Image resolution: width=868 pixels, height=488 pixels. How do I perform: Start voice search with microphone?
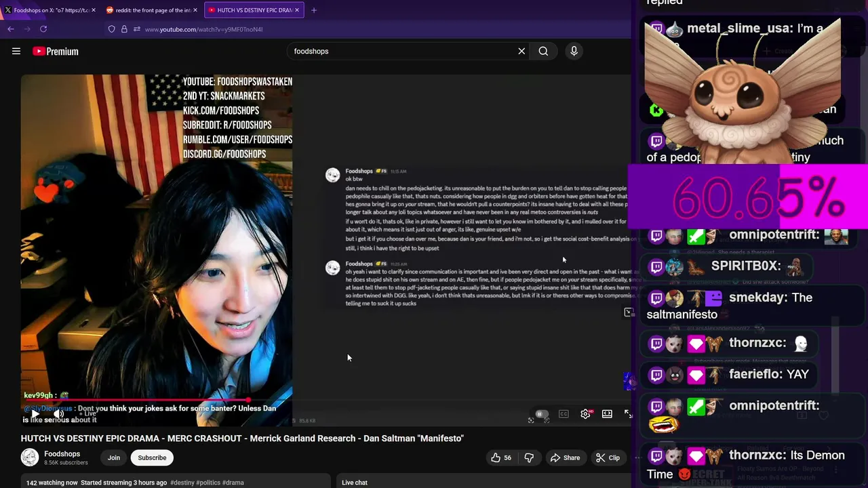tap(574, 51)
